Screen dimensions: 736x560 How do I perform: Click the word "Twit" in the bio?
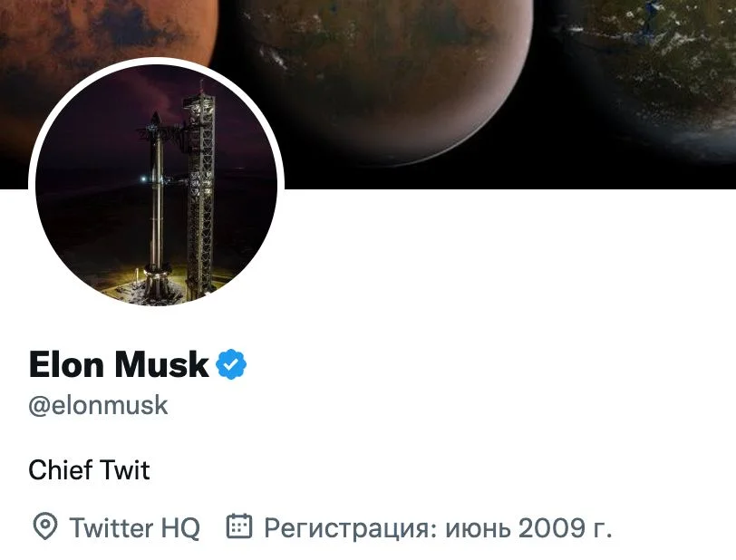pos(125,470)
